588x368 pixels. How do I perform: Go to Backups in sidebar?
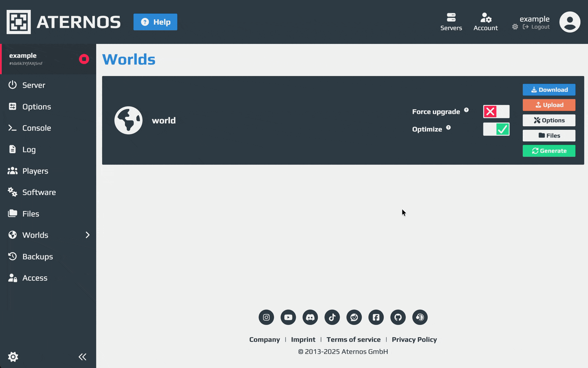click(38, 257)
